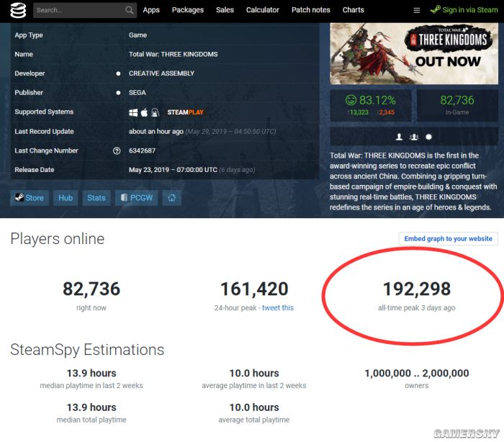Select the 161,420 24-hour peak value
Screen dimensions: 504x442
254,289
